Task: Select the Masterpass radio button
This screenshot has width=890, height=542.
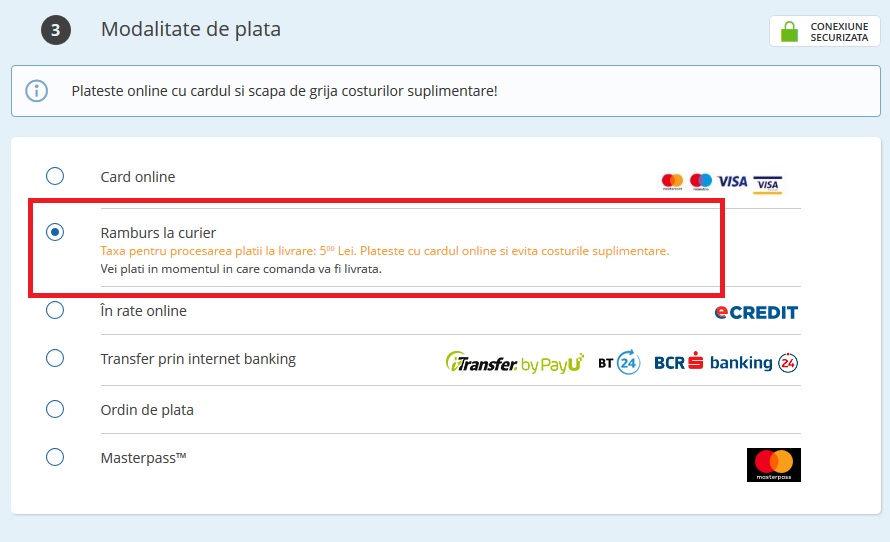Action: coord(55,457)
